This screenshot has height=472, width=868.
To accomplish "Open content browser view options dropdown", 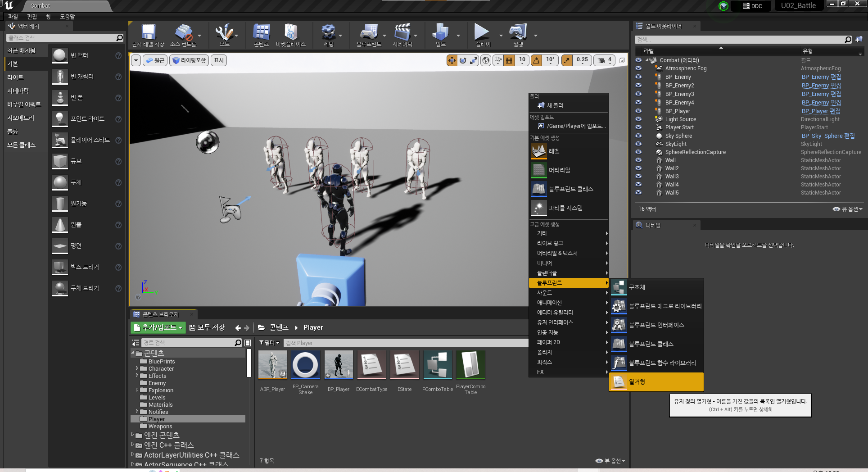I will click(x=610, y=461).
